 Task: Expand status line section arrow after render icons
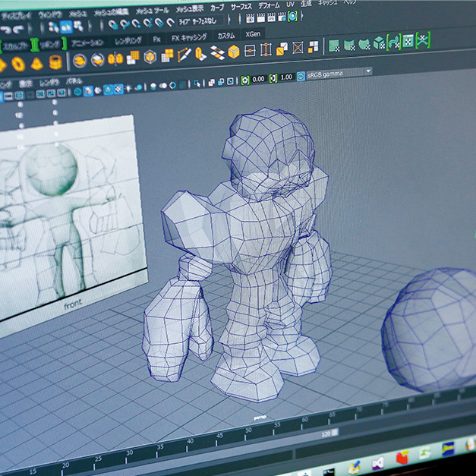pyautogui.click(x=302, y=15)
